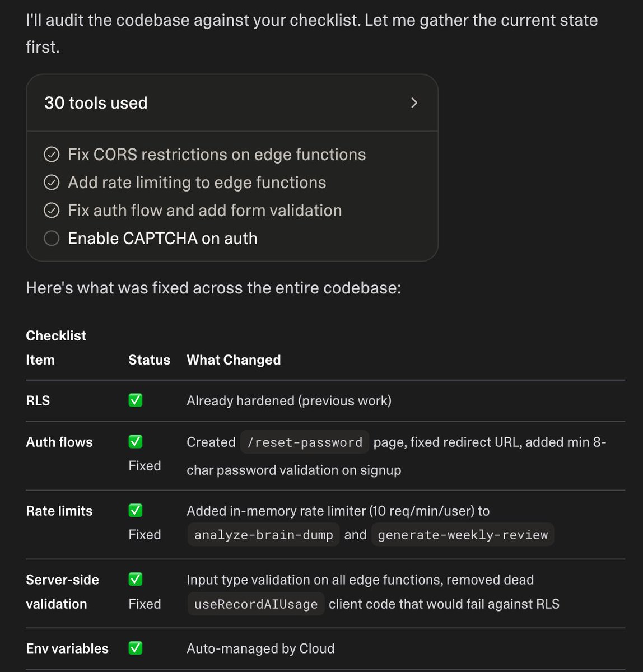The width and height of the screenshot is (643, 672).
Task: Select the /reset-password code chip
Action: pos(305,442)
